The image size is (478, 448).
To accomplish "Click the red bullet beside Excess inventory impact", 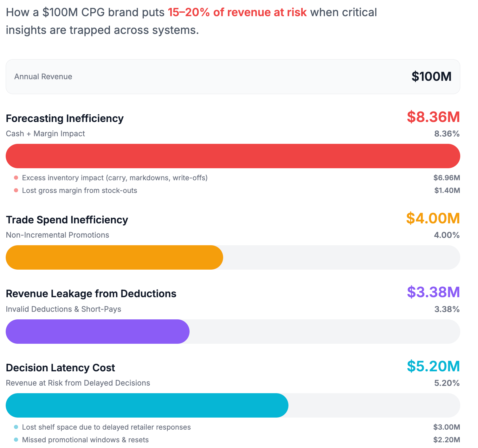I will pos(16,178).
